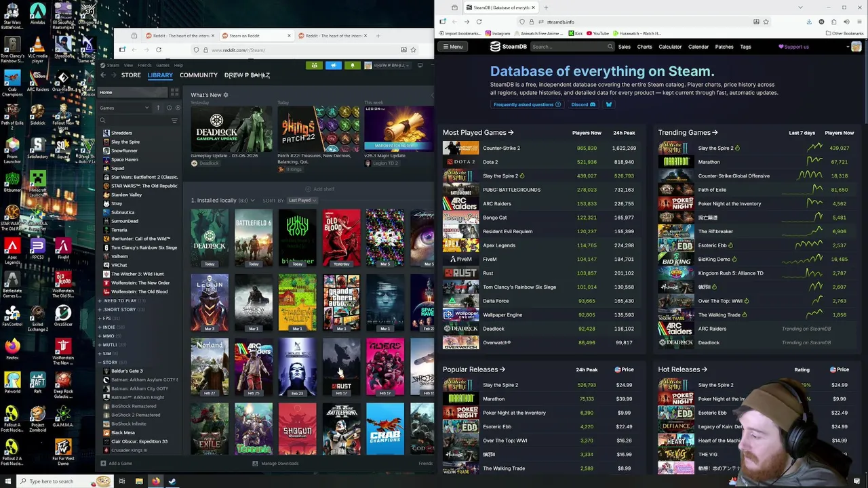Click the Add a Game plus icon
The width and height of the screenshot is (868, 488).
[103, 464]
